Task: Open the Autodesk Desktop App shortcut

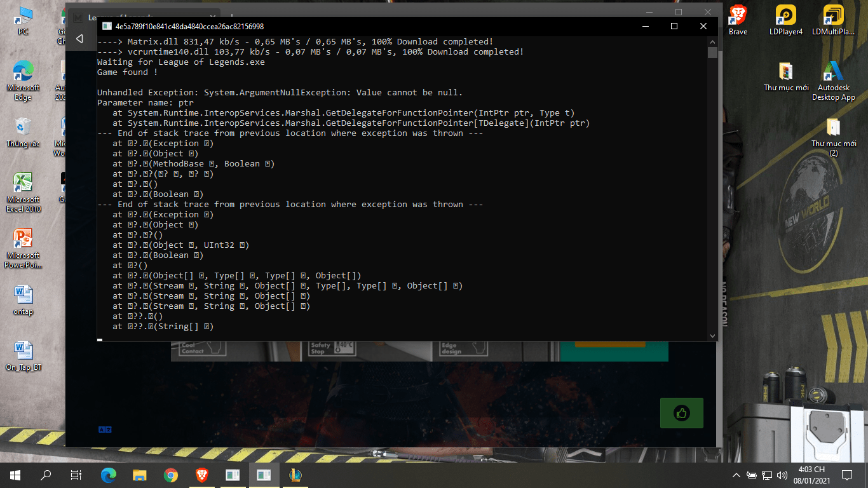Action: tap(834, 81)
